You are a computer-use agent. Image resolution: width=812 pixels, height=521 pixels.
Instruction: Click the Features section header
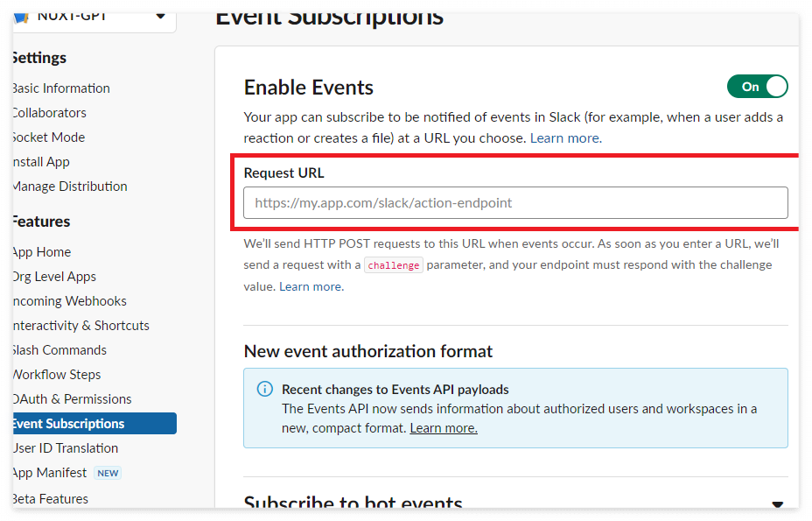41,222
